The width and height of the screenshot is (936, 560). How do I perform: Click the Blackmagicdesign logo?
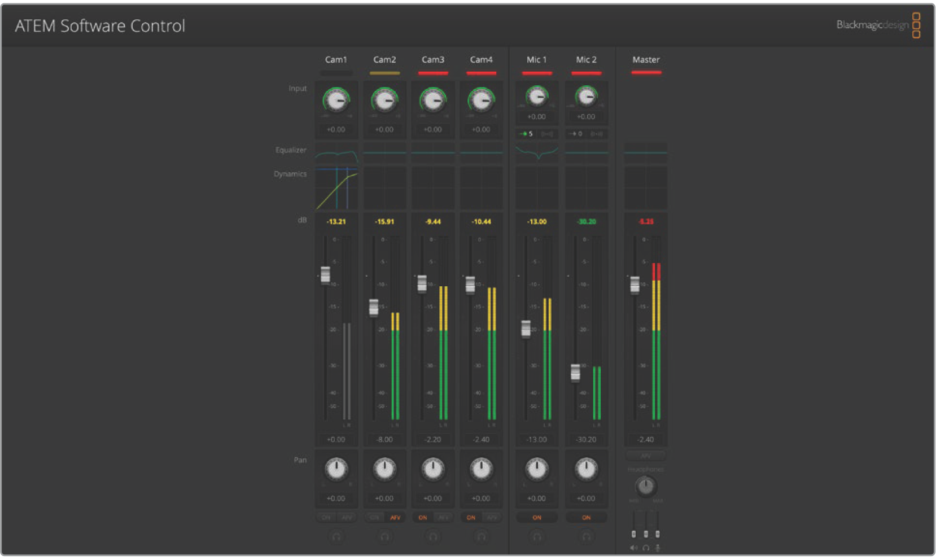coord(878,25)
